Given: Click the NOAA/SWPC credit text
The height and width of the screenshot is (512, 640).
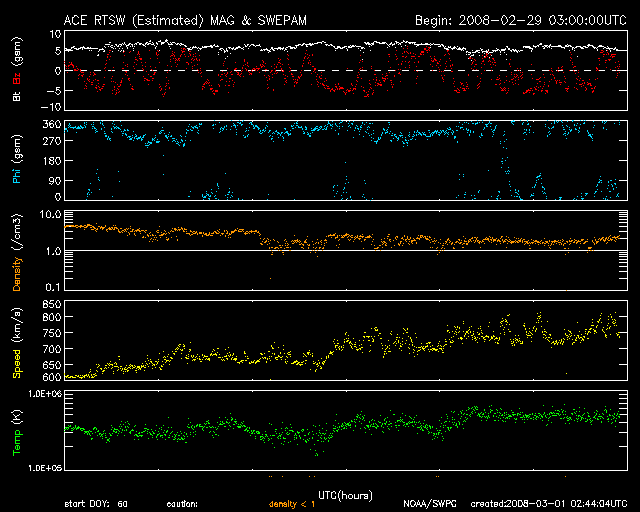Looking at the screenshot, I should point(428,504).
